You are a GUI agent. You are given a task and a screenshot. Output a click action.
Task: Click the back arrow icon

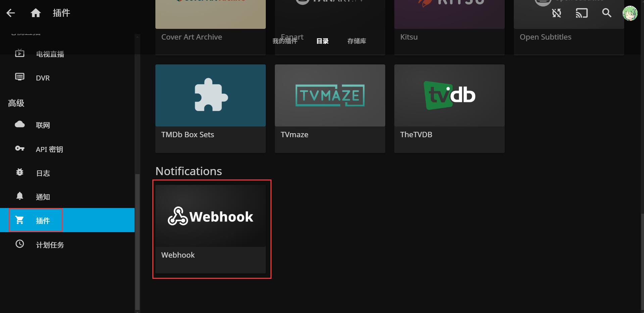click(11, 13)
